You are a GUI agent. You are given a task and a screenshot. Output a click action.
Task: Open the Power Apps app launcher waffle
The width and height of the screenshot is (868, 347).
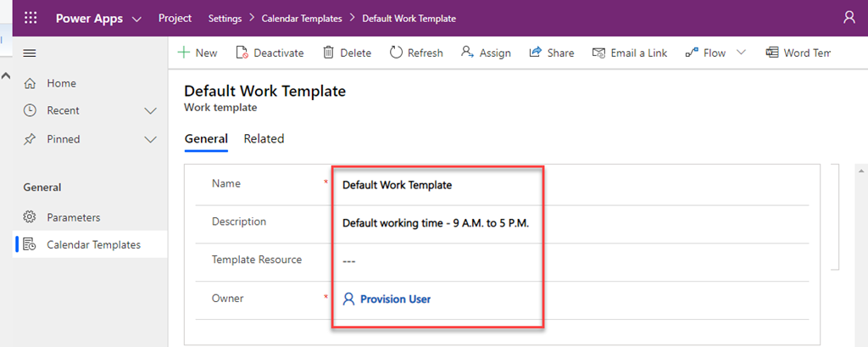[31, 18]
